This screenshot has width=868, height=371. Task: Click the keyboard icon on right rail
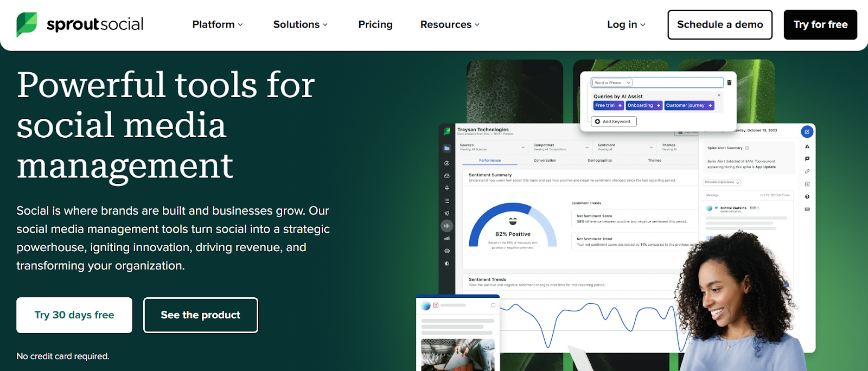point(807,209)
